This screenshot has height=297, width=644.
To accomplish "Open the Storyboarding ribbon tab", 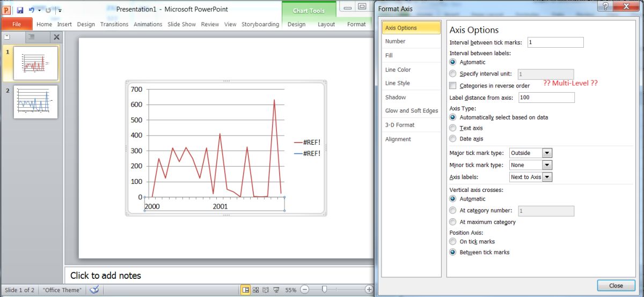I will [x=260, y=24].
